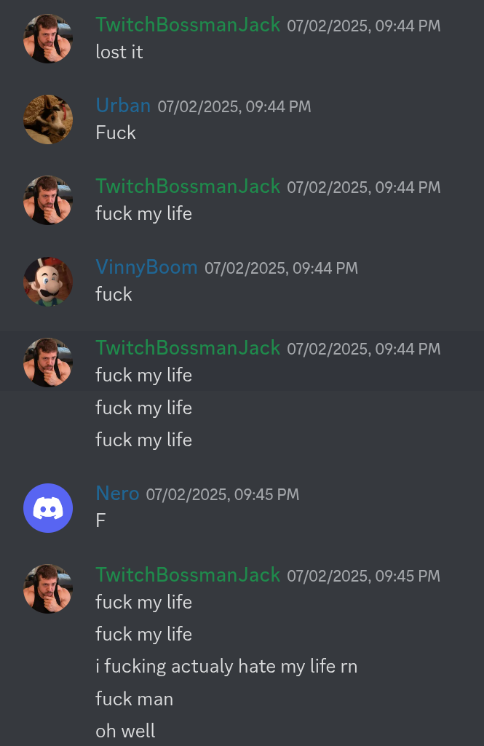Click Nero username link

(x=118, y=493)
